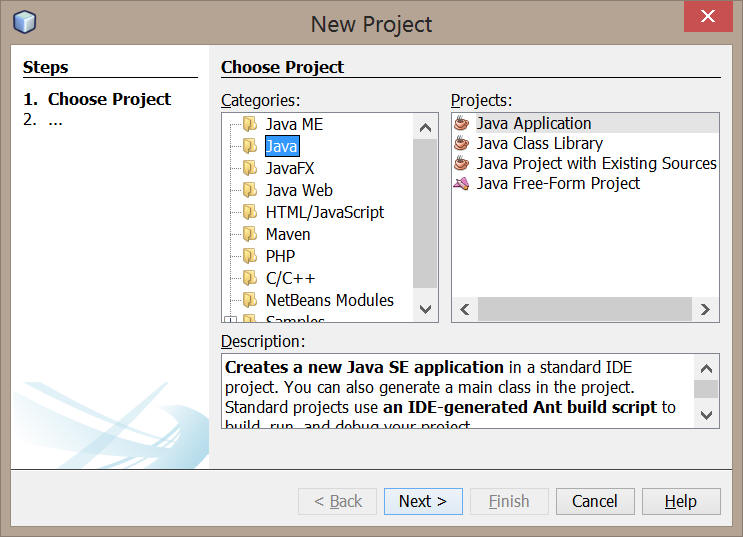Choose the PHP category
This screenshot has width=743, height=537.
point(280,256)
